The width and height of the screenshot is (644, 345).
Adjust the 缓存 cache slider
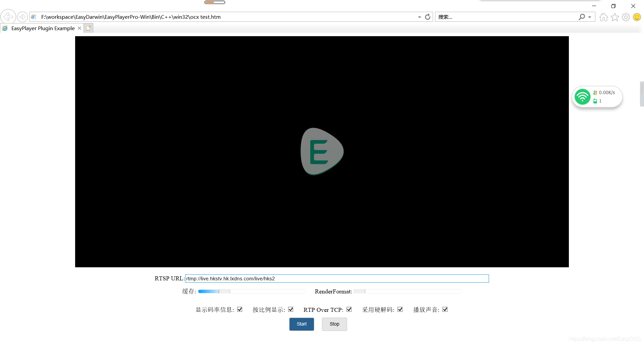click(x=252, y=291)
